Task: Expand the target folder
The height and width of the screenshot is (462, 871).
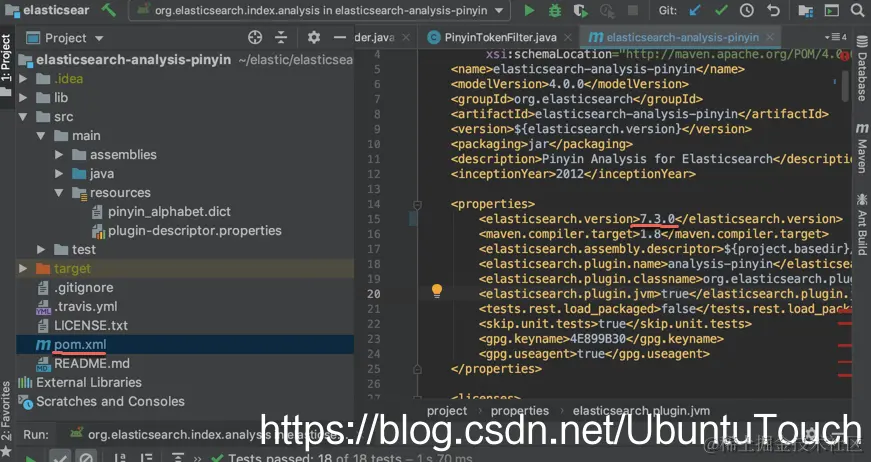Action: [23, 268]
